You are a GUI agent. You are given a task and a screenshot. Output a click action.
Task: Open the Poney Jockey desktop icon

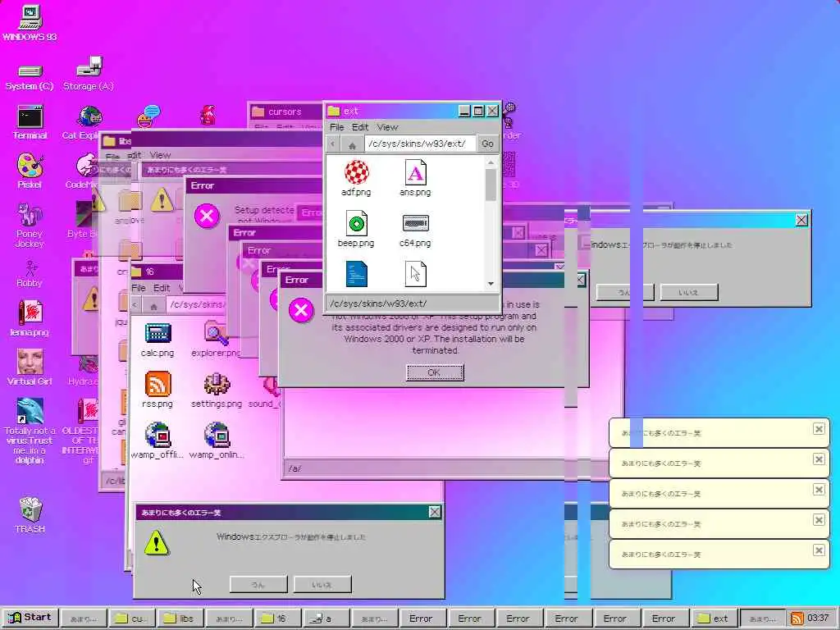point(30,226)
